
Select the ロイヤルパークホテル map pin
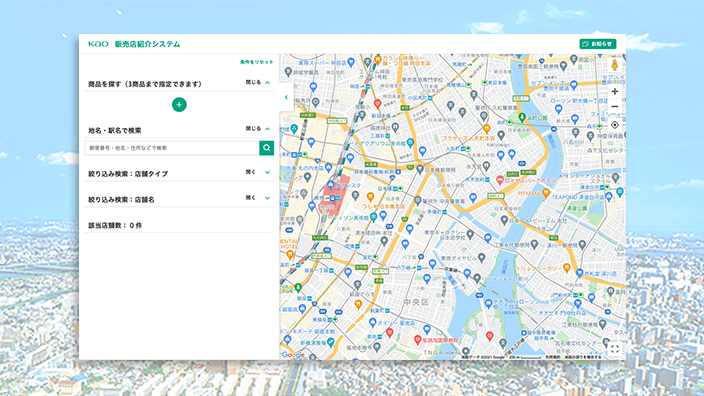tap(499, 180)
